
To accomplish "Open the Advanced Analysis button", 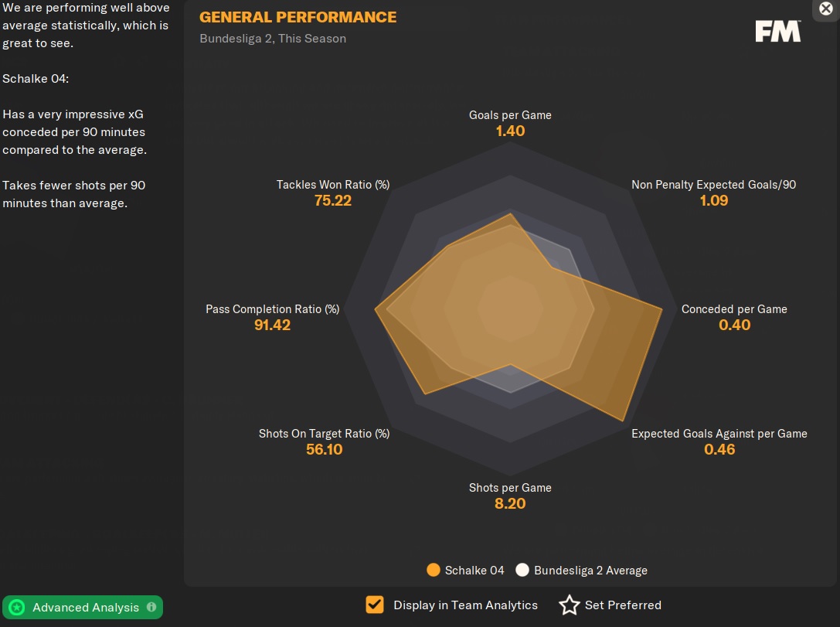I will [x=85, y=608].
